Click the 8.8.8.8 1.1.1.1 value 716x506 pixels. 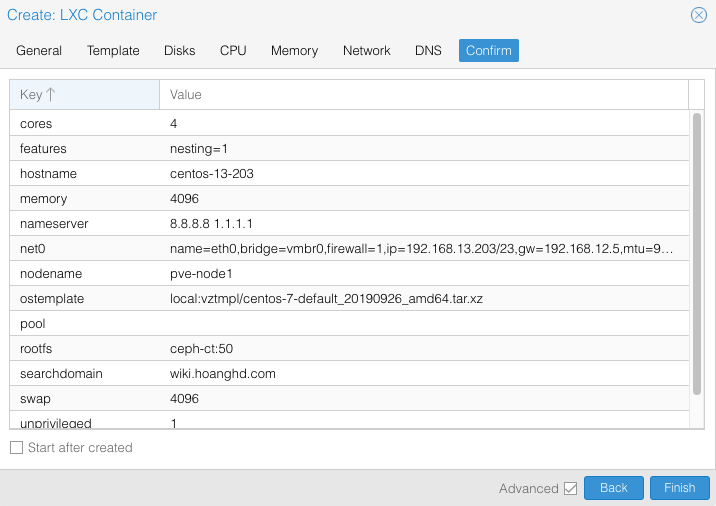click(x=211, y=224)
